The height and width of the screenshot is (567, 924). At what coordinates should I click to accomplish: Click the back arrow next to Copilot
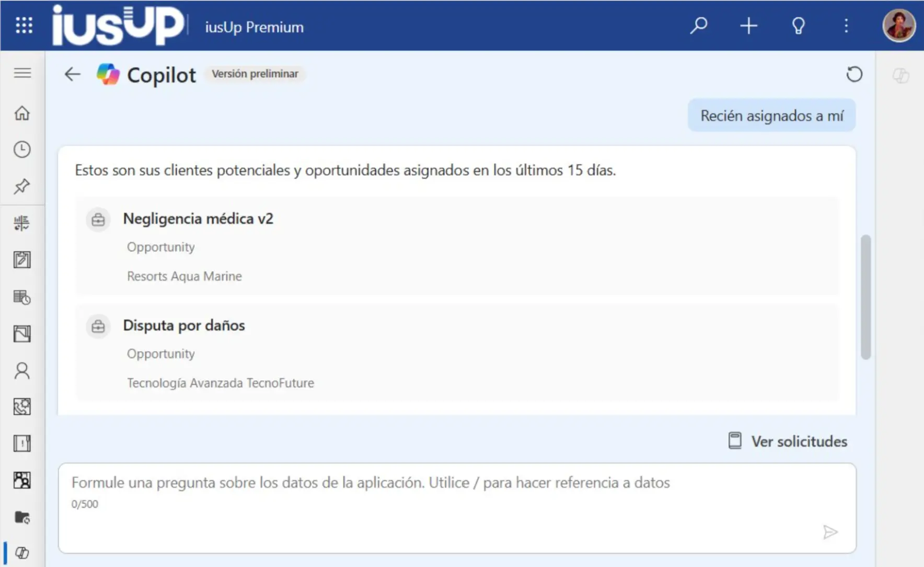pos(72,74)
